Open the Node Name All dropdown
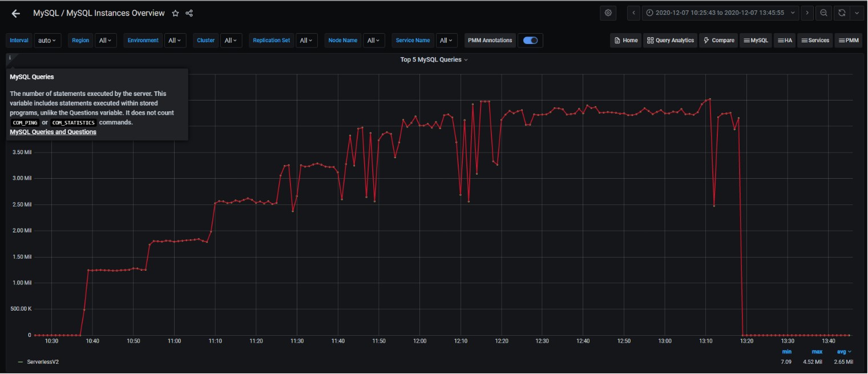This screenshot has width=868, height=374. pyautogui.click(x=374, y=41)
